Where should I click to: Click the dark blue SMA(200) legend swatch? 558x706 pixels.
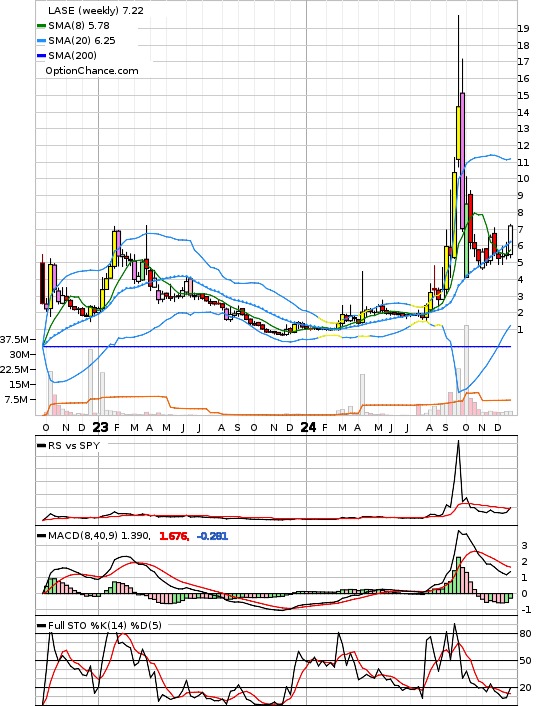[41, 56]
